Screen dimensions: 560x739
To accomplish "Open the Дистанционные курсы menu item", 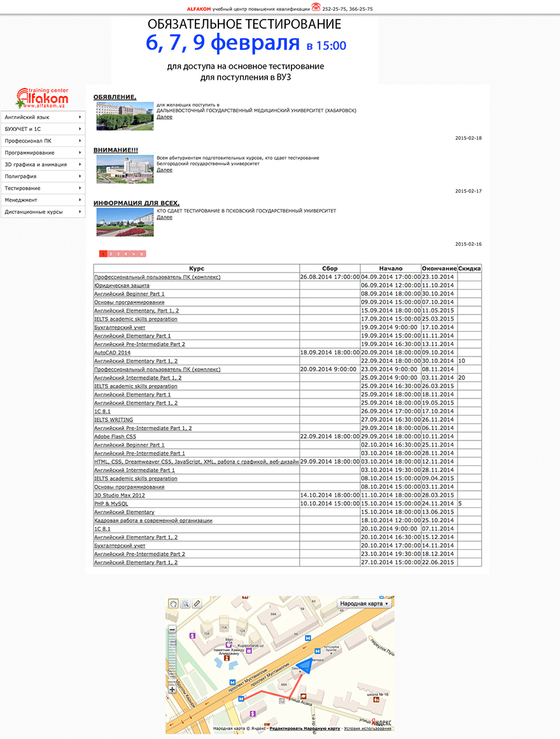I will coord(34,212).
